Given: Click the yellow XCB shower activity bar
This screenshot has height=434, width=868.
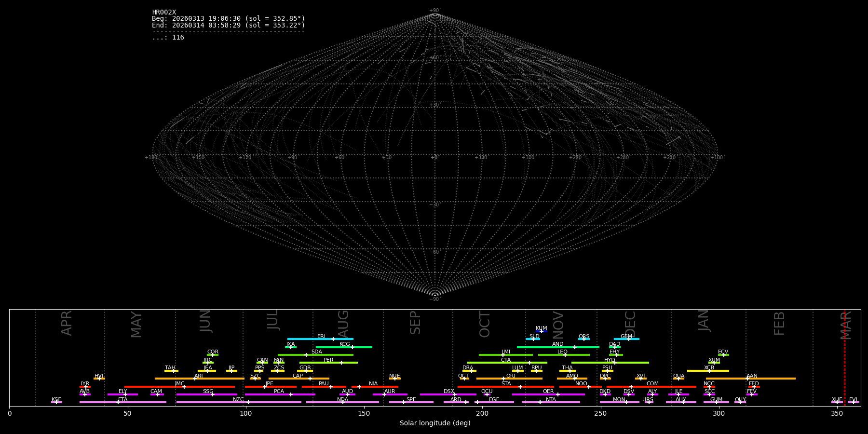Looking at the screenshot, I should click(x=708, y=371).
